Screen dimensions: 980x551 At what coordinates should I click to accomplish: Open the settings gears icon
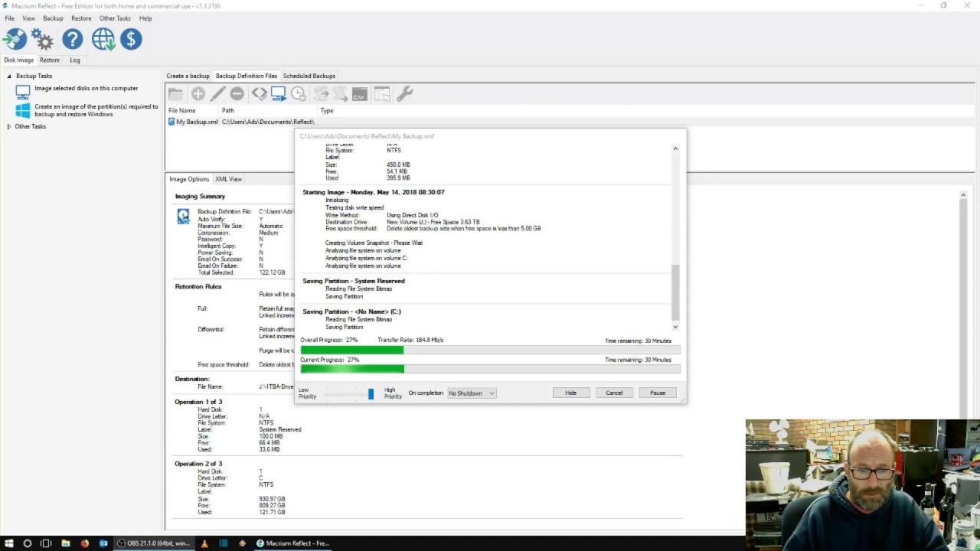coord(43,39)
